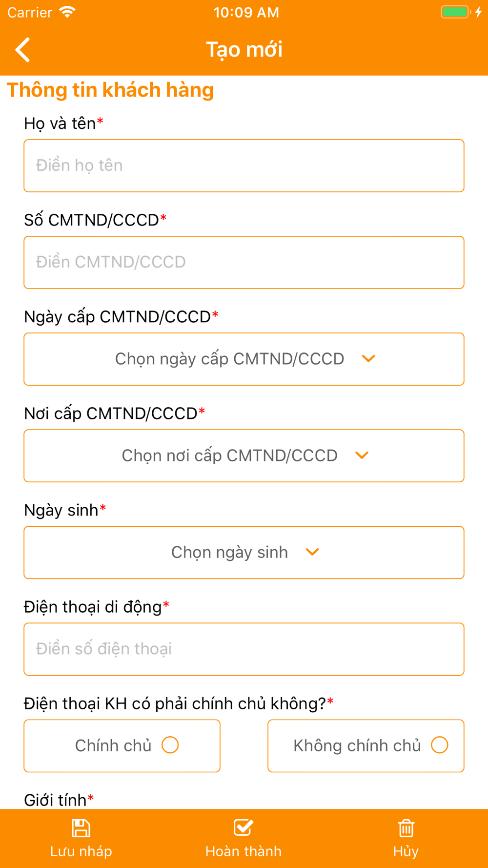Select the 'Không chính chủ' radio button
Viewport: 488px width, 868px height.
coord(439,745)
